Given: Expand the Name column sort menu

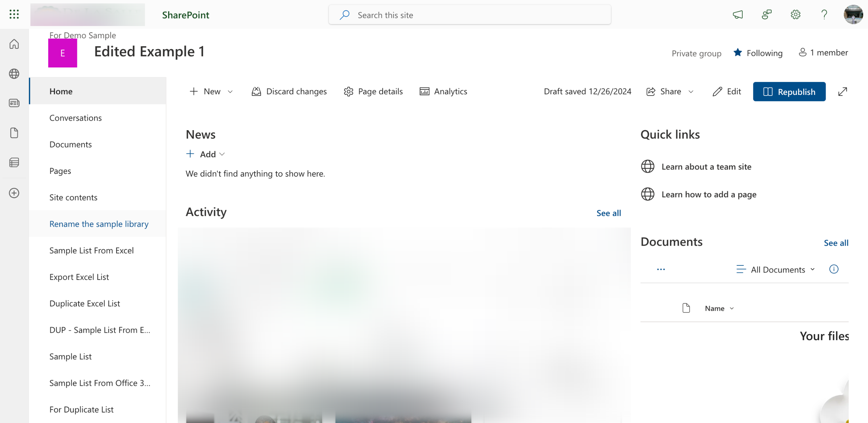Looking at the screenshot, I should [x=719, y=308].
